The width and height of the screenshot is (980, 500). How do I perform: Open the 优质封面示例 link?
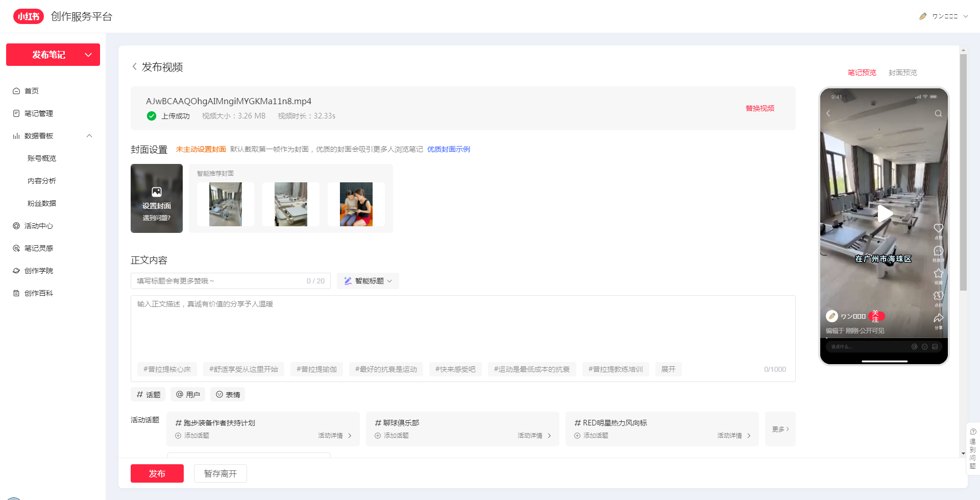click(x=449, y=149)
